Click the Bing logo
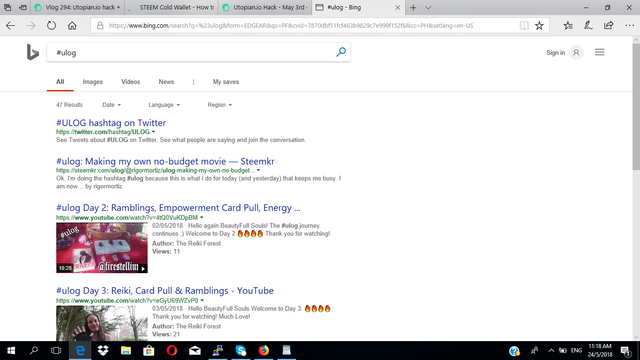Viewport: 640px width, 360px height. click(33, 53)
